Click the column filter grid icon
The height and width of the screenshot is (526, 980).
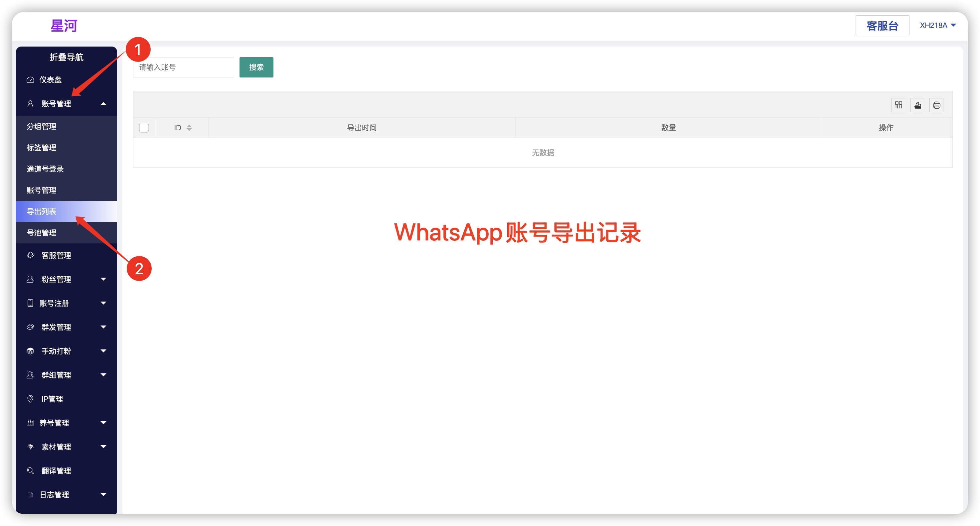[x=898, y=105]
